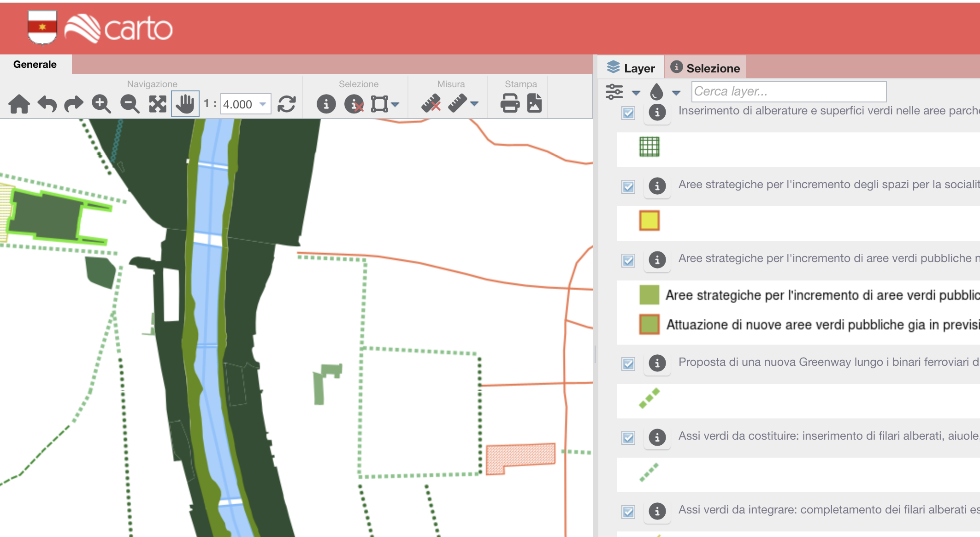
Task: Switch to the Selezione tab
Action: (x=705, y=68)
